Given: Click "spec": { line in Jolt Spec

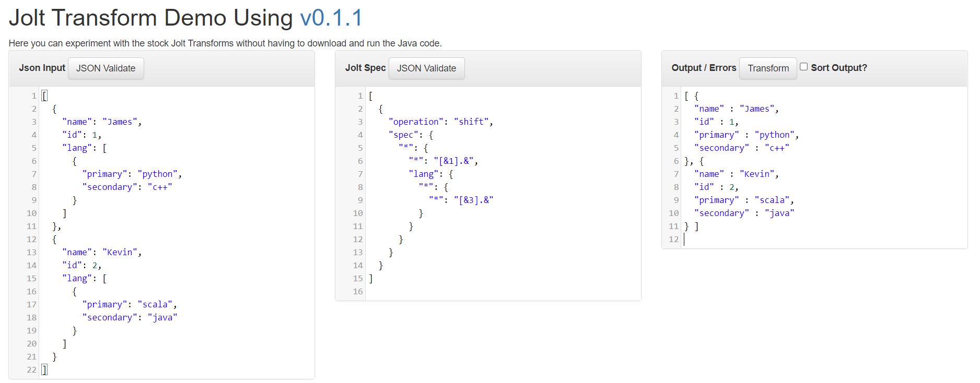Looking at the screenshot, I should [411, 135].
